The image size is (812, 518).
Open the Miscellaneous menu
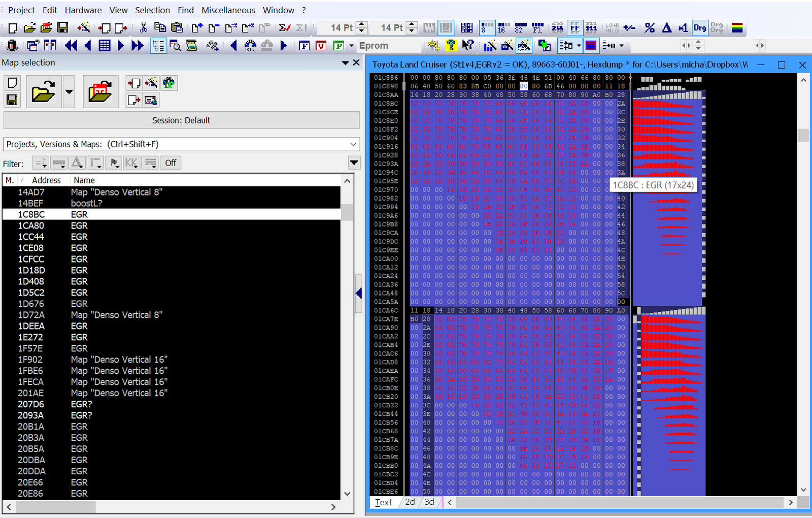(x=228, y=10)
